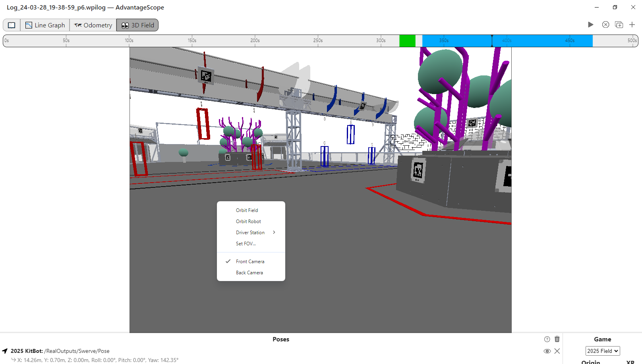Open the Odometry tab
642x364 pixels.
coord(93,25)
